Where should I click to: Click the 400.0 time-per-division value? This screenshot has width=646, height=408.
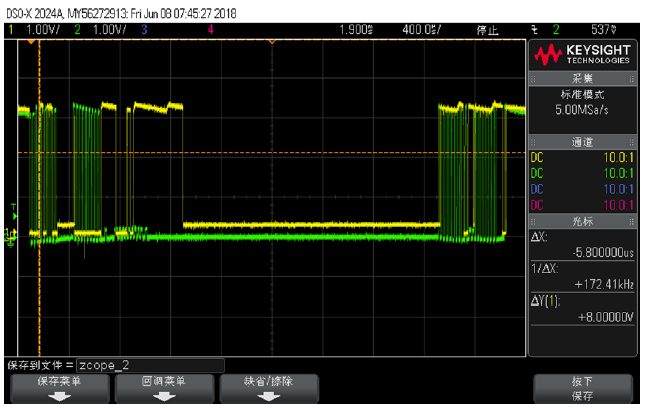421,30
